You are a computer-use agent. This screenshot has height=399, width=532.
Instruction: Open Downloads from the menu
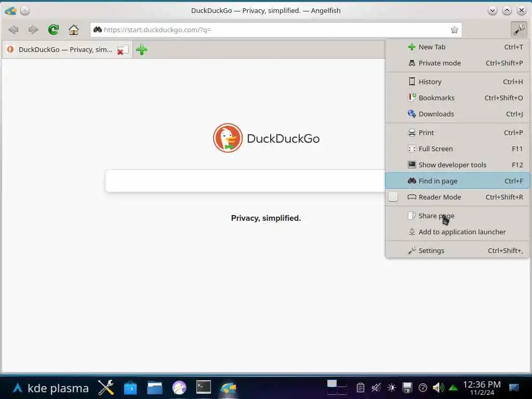(457, 114)
